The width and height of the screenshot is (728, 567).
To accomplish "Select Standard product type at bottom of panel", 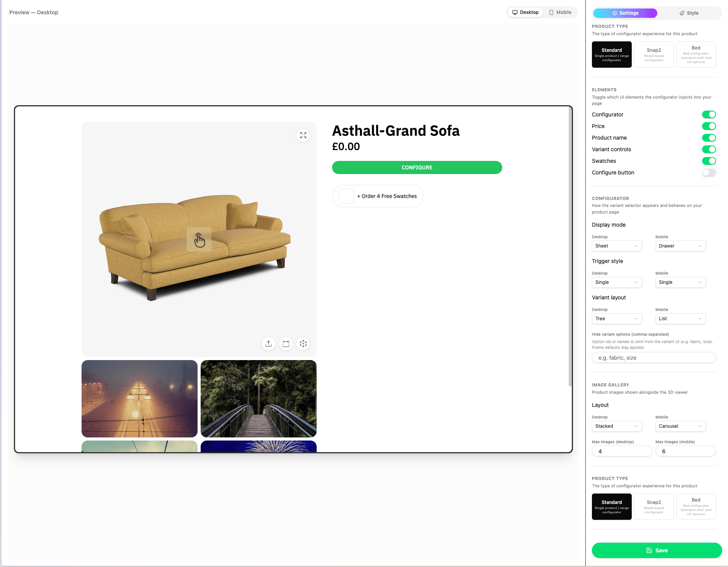I will [x=612, y=507].
